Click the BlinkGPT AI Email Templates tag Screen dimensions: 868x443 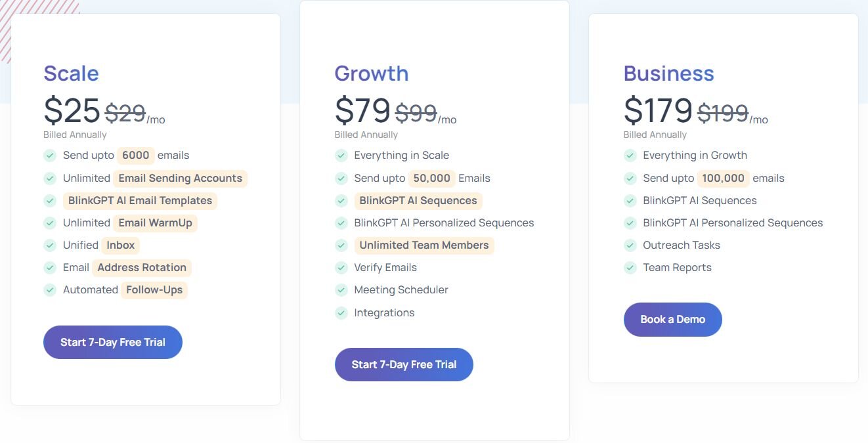point(140,200)
